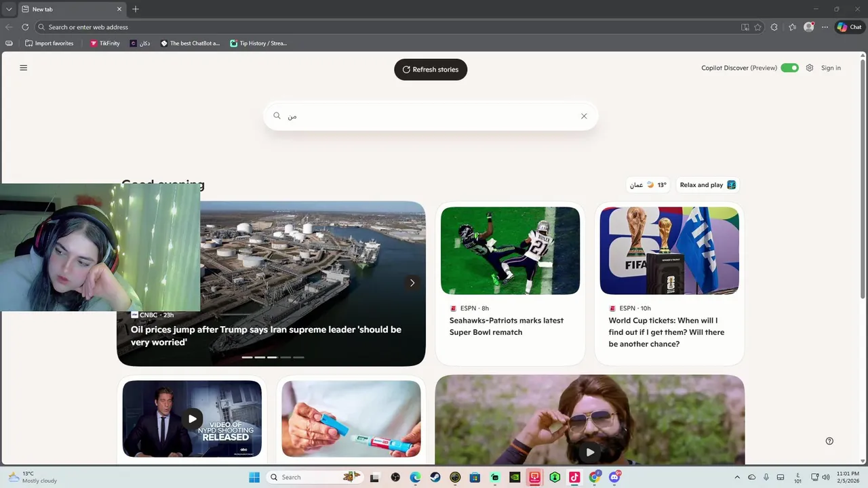Add this page to favorites star
The image size is (868, 488).
[758, 27]
